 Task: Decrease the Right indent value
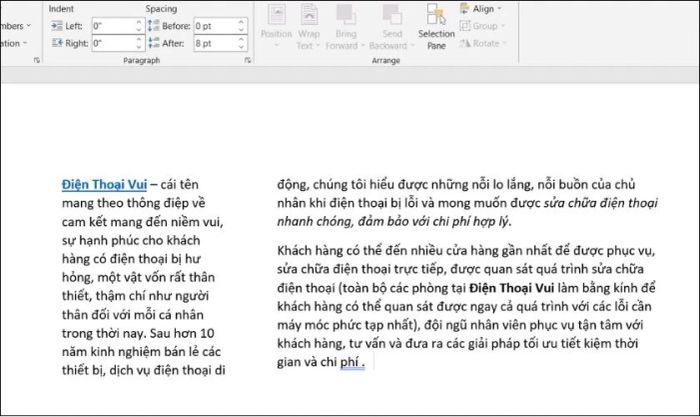click(x=139, y=47)
